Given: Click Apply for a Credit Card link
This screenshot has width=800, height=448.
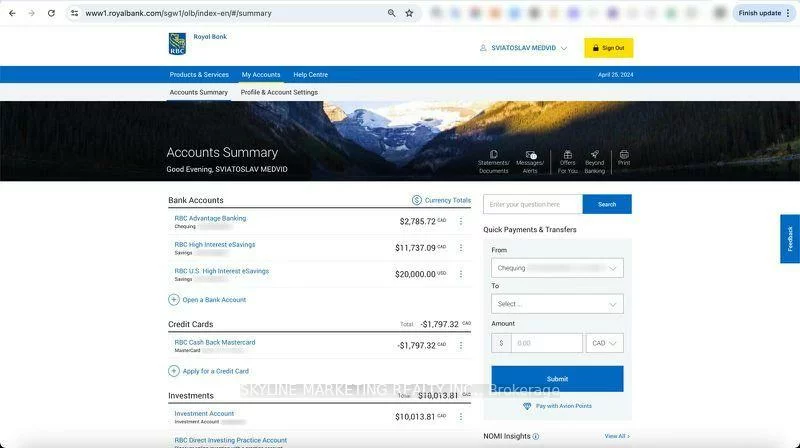Looking at the screenshot, I should click(209, 371).
